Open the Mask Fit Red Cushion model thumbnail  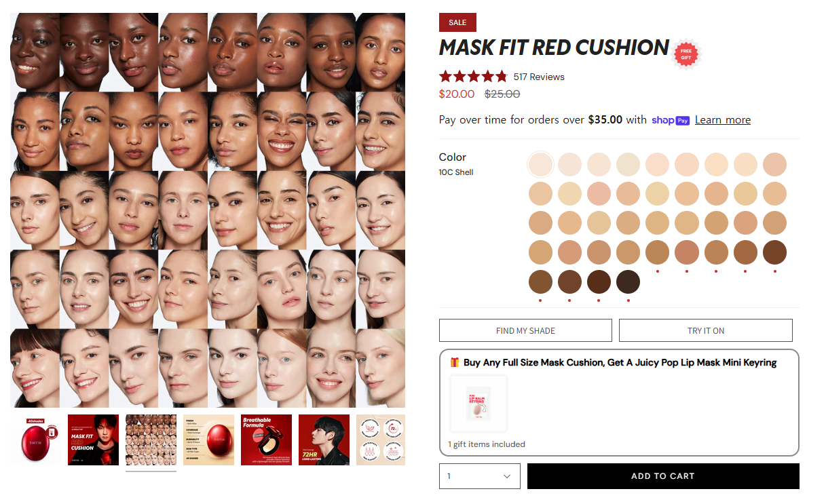93,440
